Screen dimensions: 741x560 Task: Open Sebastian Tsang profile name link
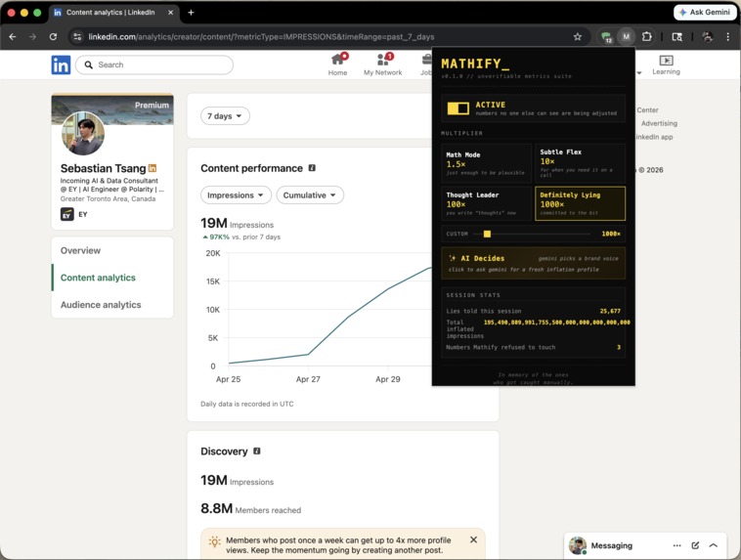[x=103, y=168]
